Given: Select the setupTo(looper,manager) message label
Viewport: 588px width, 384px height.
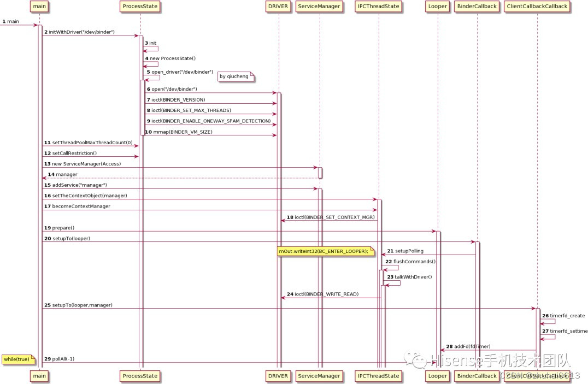Looking at the screenshot, I should [x=78, y=305].
